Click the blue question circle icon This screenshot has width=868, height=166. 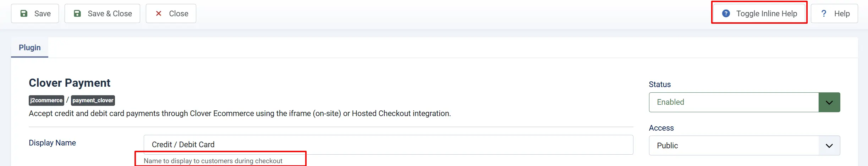726,13
